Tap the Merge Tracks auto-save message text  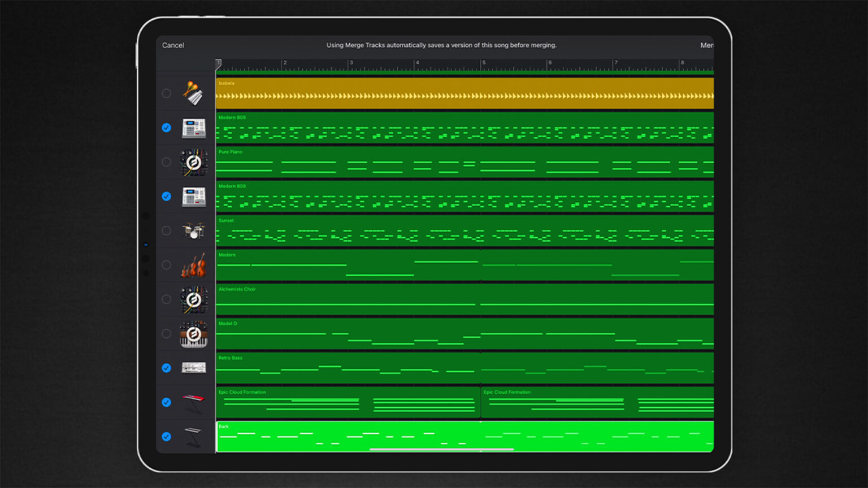pos(441,45)
